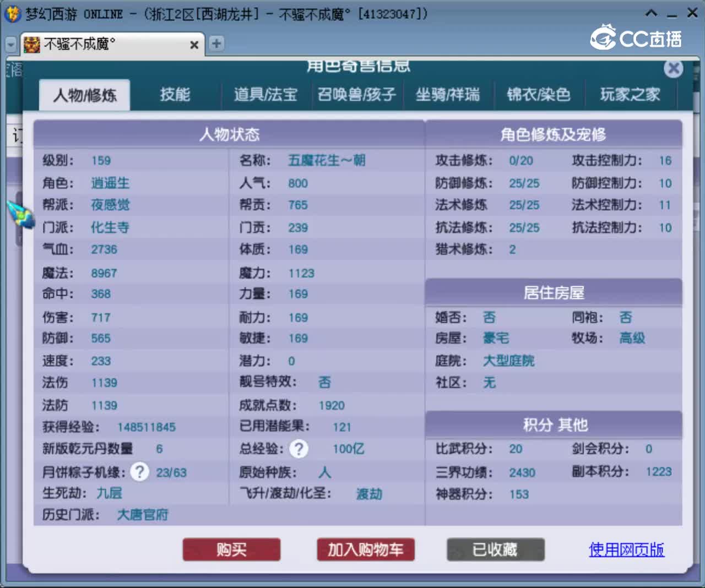This screenshot has width=705, height=588.
Task: Click the 已收藏 button
Action: [495, 549]
